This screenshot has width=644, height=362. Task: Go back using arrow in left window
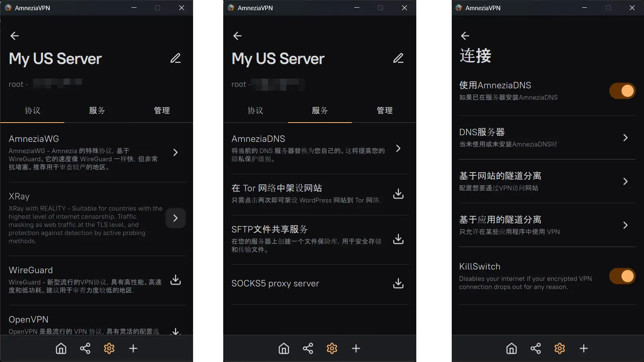coord(15,36)
